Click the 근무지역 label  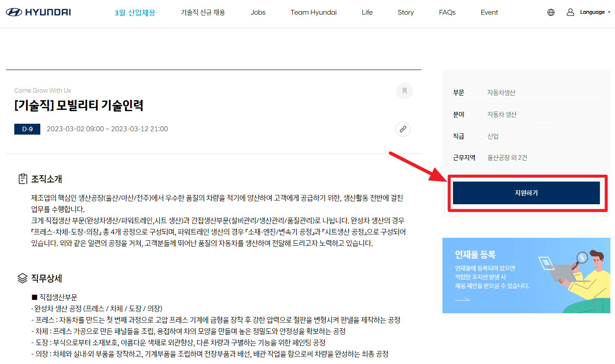click(x=464, y=158)
